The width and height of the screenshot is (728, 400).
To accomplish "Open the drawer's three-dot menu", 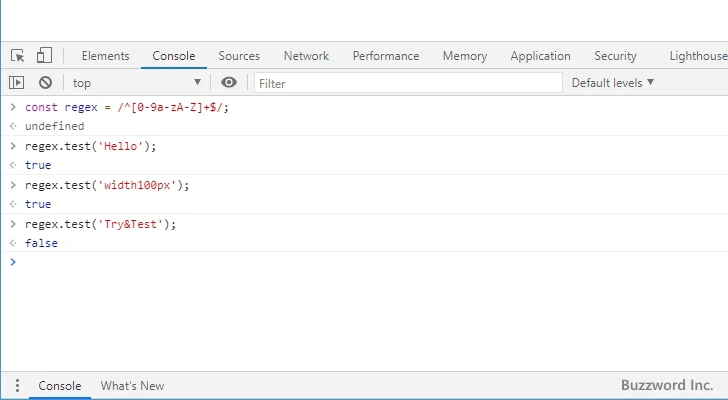I will 17,386.
